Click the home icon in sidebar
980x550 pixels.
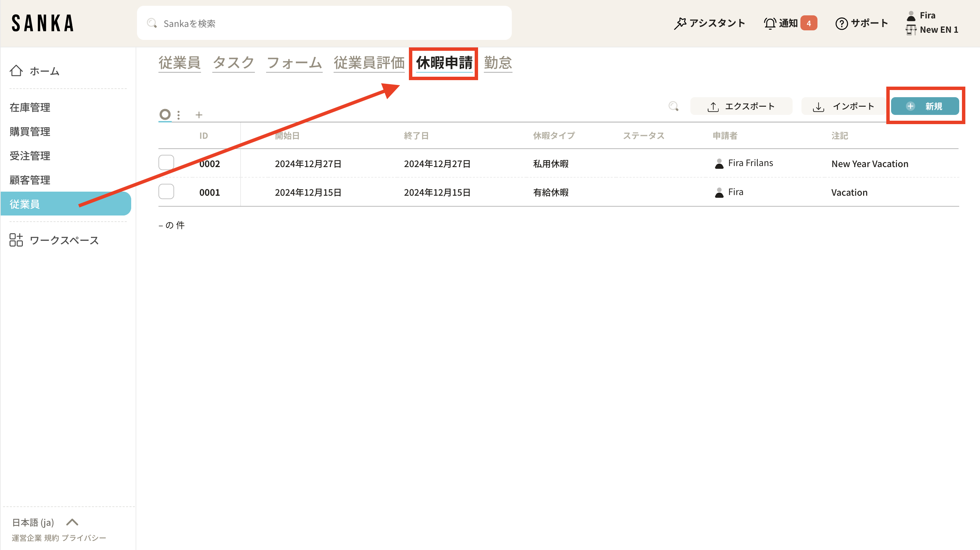(x=16, y=71)
